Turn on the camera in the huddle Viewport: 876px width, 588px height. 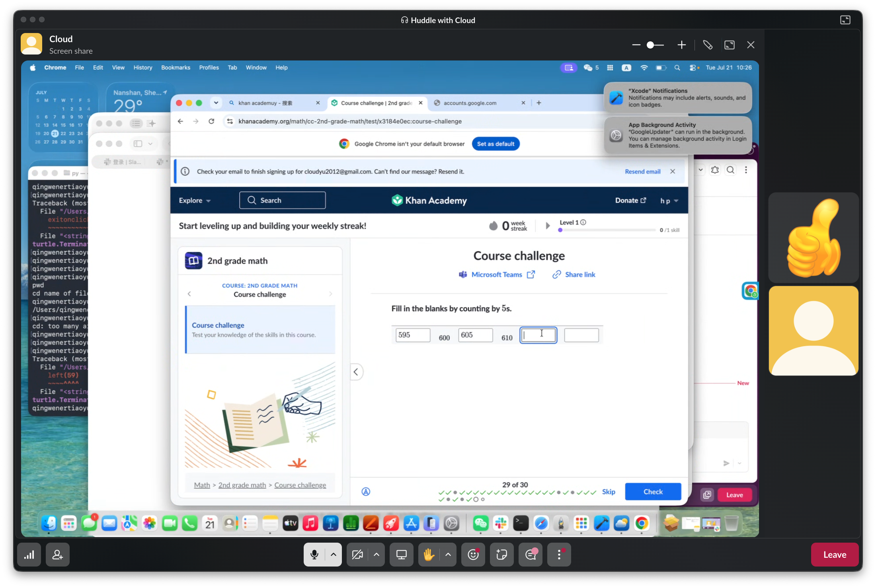(357, 555)
